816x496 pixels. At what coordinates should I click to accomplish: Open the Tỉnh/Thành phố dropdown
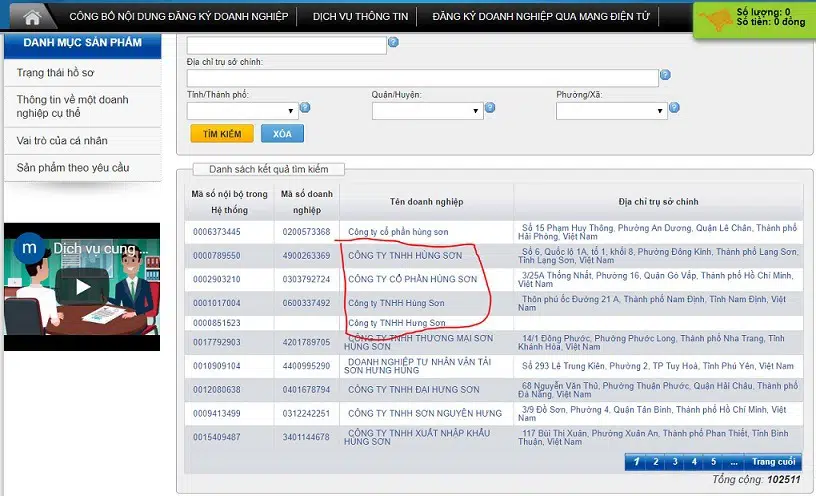(242, 111)
